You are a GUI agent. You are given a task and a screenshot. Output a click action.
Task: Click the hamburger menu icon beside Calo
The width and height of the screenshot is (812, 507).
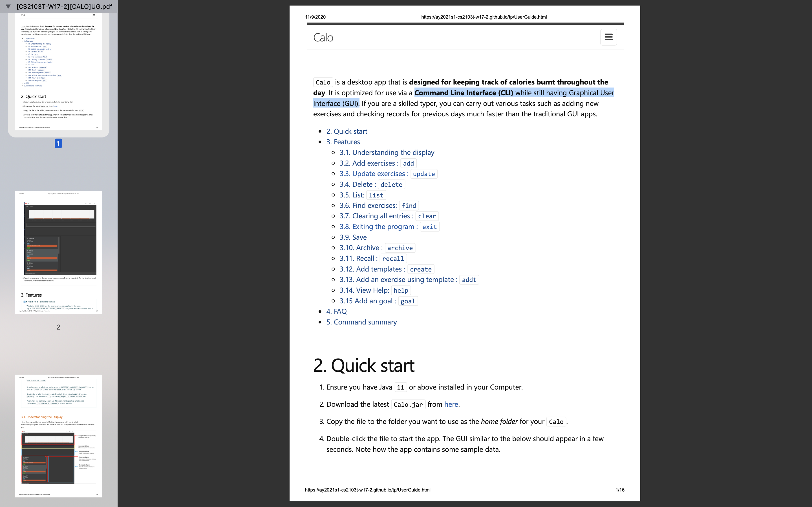point(608,37)
